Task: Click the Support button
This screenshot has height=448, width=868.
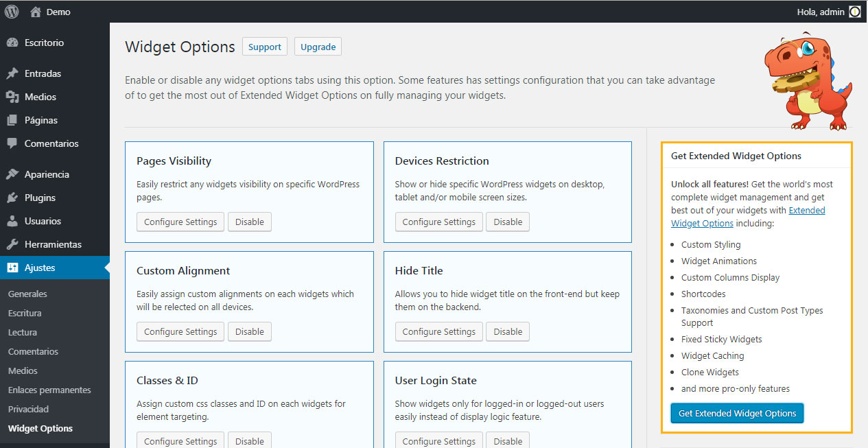Action: coord(265,47)
